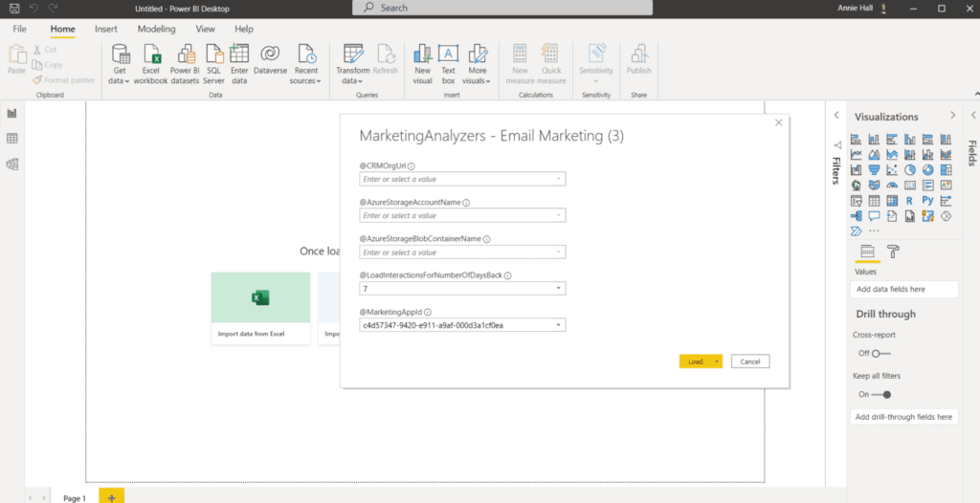Select the decomposition tree visual
The image size is (980, 503).
point(857,216)
